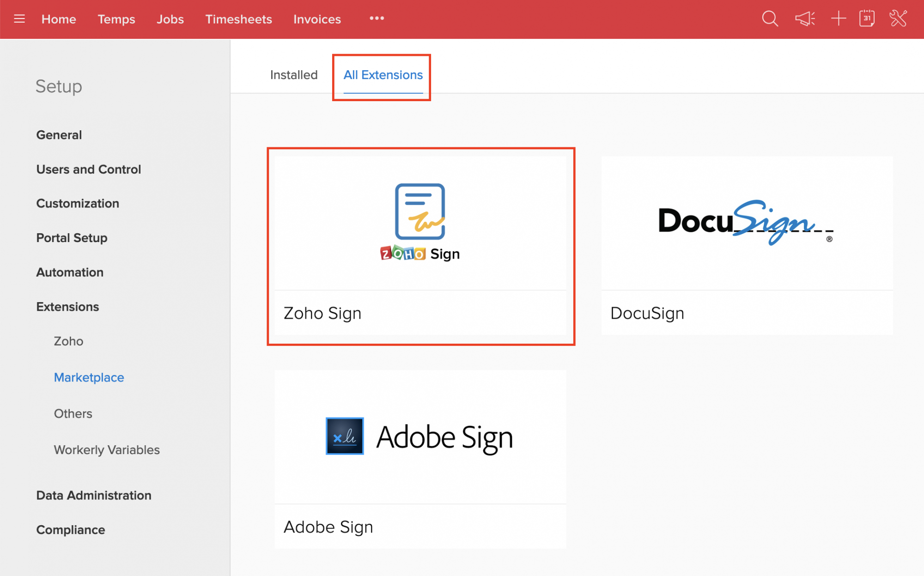The width and height of the screenshot is (924, 576).
Task: Expand the Extensions section in sidebar
Action: pos(67,307)
